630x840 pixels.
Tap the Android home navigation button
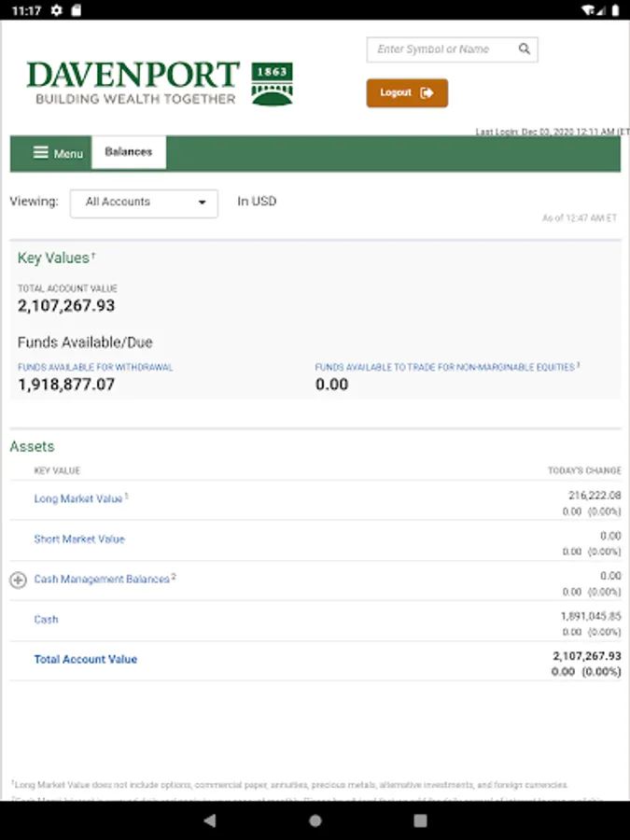315,820
